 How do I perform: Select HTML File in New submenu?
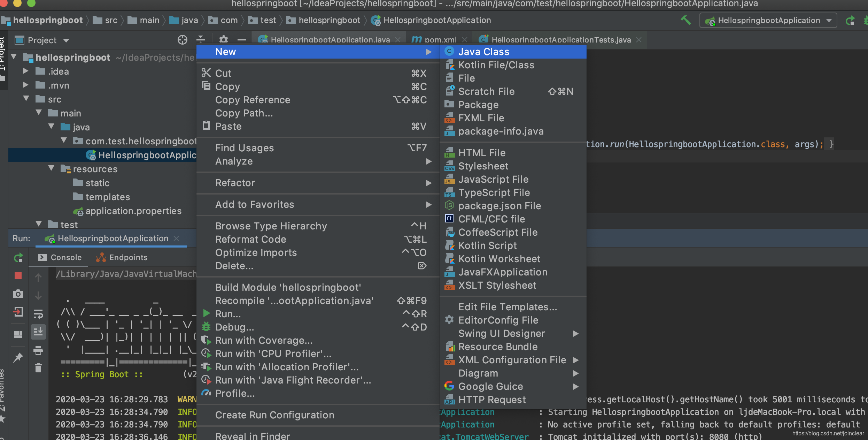[513, 153]
